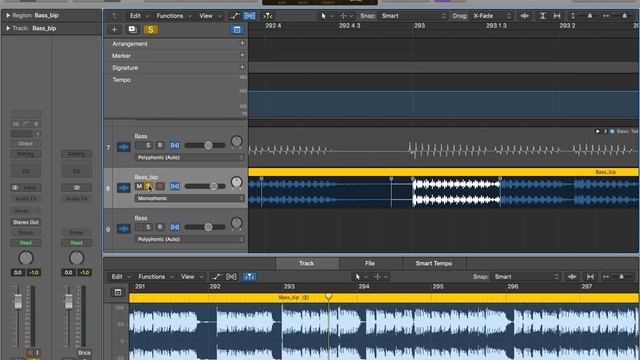Toggle the editor Flex icon
The height and width of the screenshot is (360, 640).
pos(231,277)
